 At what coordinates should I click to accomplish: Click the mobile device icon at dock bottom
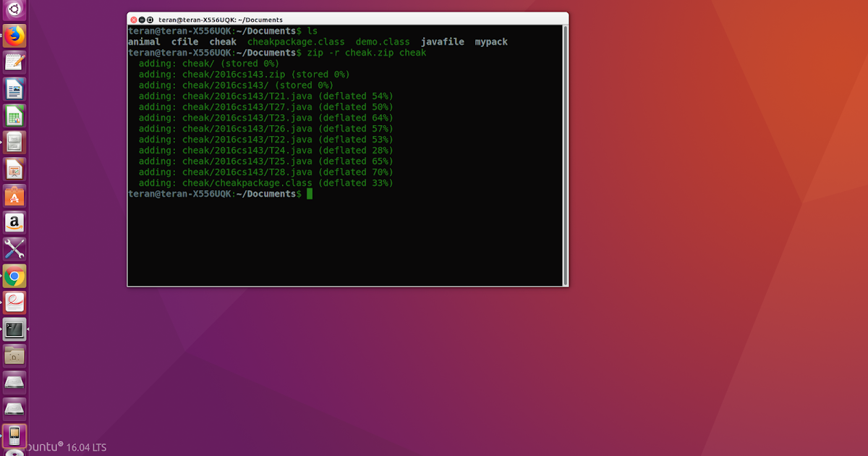(x=14, y=434)
